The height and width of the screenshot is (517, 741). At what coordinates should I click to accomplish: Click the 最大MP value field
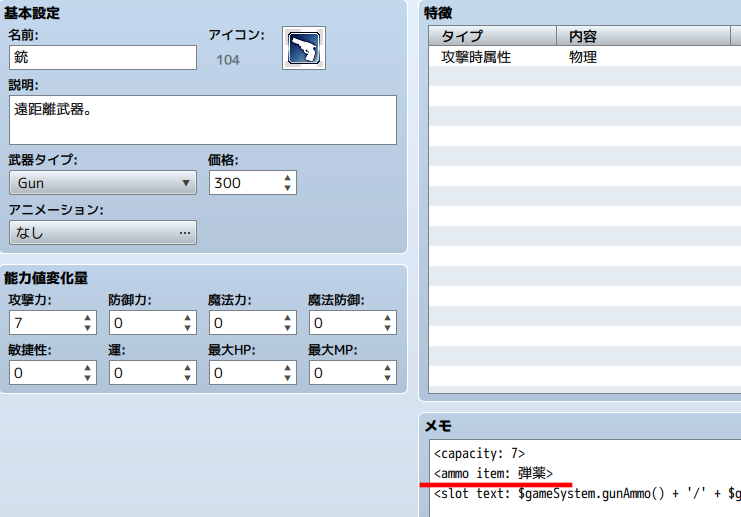coord(343,373)
